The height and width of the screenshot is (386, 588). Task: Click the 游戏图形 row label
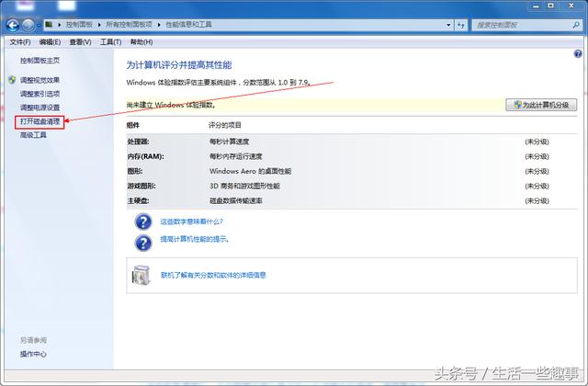(141, 186)
